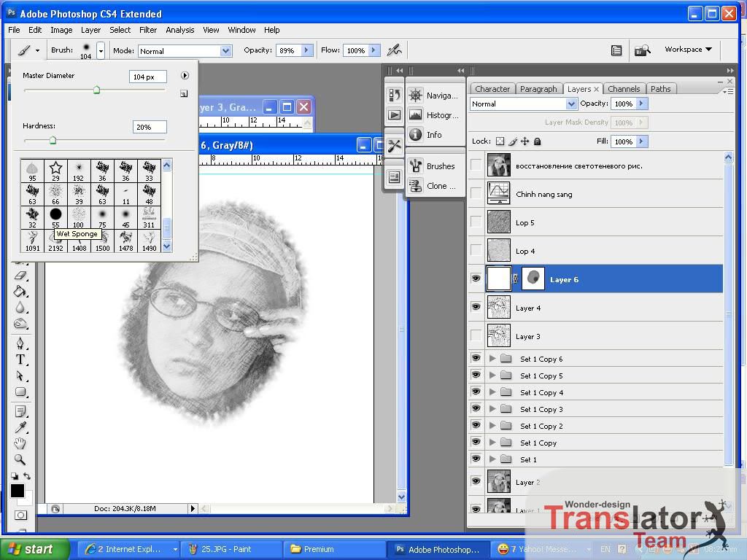Select the Type tool
The height and width of the screenshot is (560, 747).
[x=20, y=359]
